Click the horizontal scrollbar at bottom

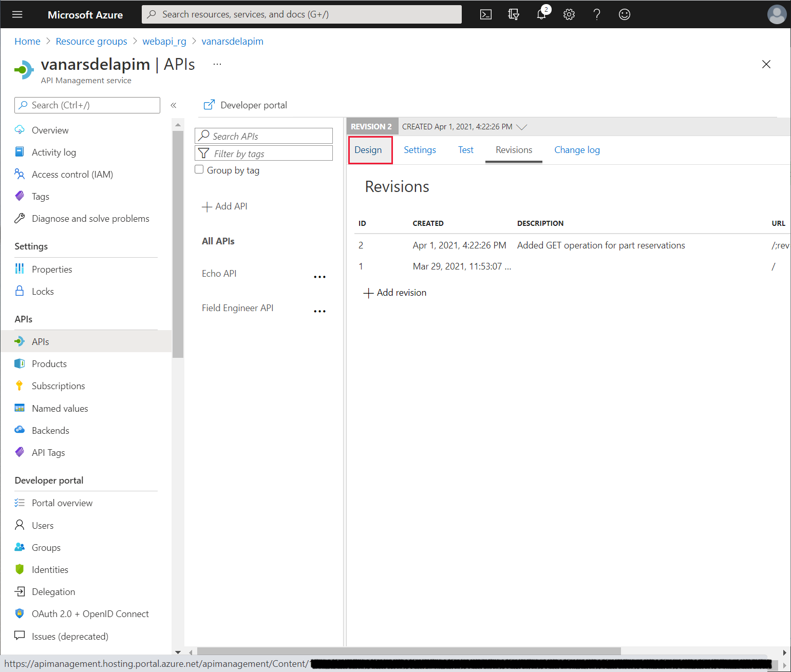[409, 651]
